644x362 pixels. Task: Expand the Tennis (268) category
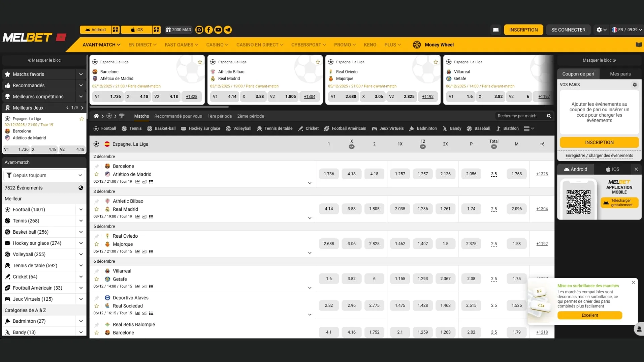(80, 221)
